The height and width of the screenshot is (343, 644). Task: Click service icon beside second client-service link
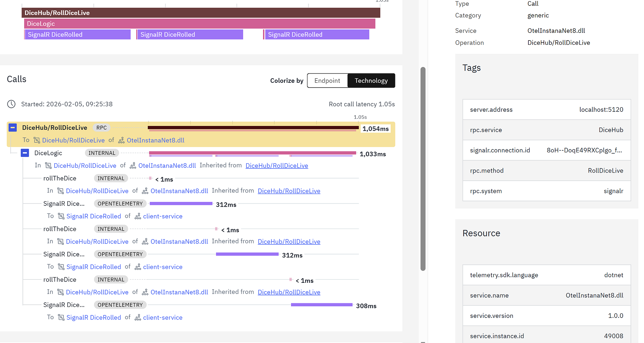coord(138,267)
